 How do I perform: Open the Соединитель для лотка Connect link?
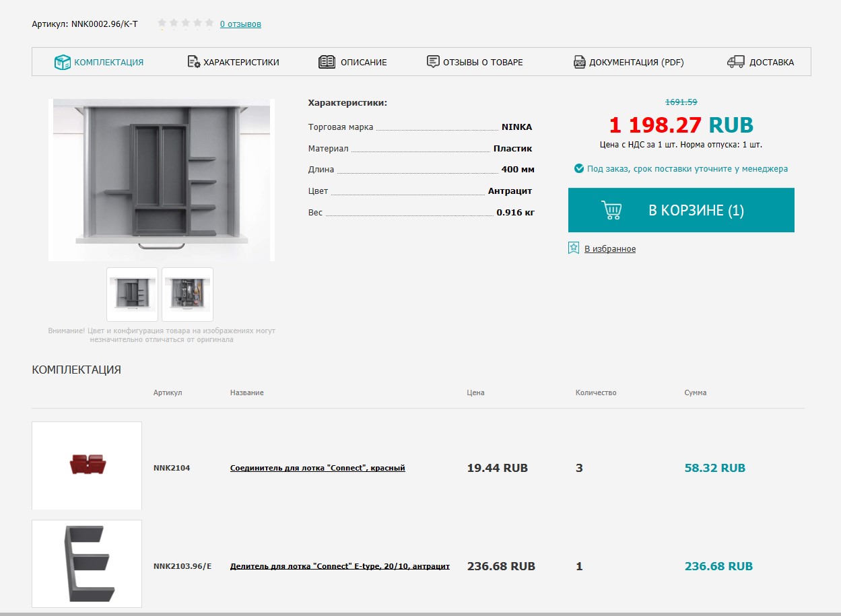317,468
